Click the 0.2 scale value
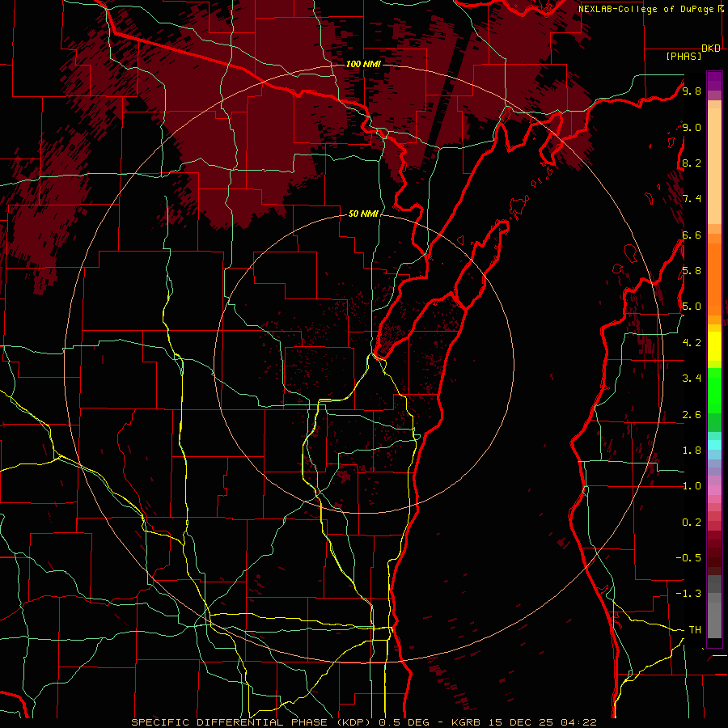 click(x=692, y=523)
